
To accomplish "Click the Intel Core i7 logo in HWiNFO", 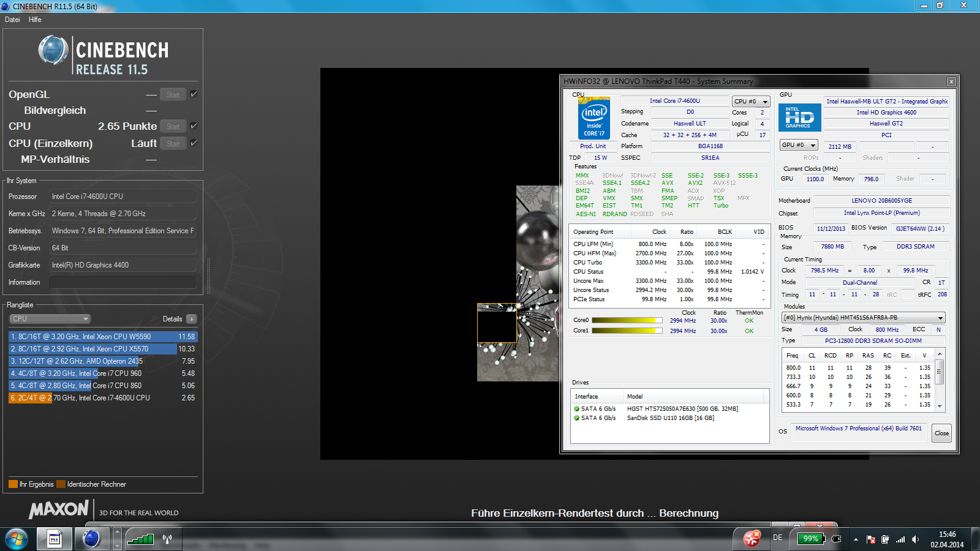I will click(594, 118).
